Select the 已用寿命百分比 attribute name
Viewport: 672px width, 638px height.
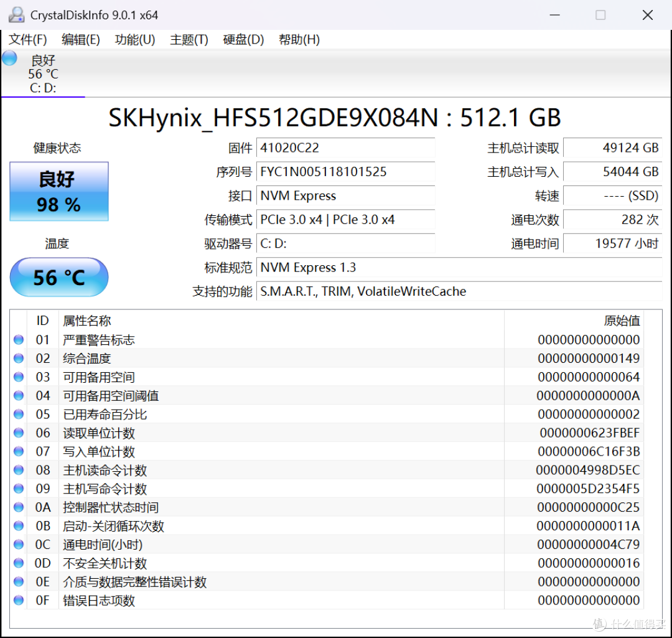[x=105, y=415]
